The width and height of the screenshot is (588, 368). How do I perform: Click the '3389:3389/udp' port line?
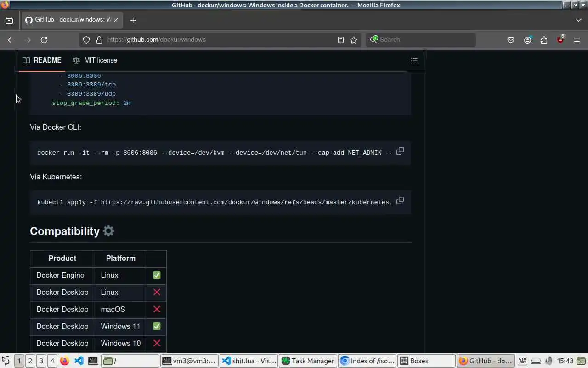pos(91,94)
